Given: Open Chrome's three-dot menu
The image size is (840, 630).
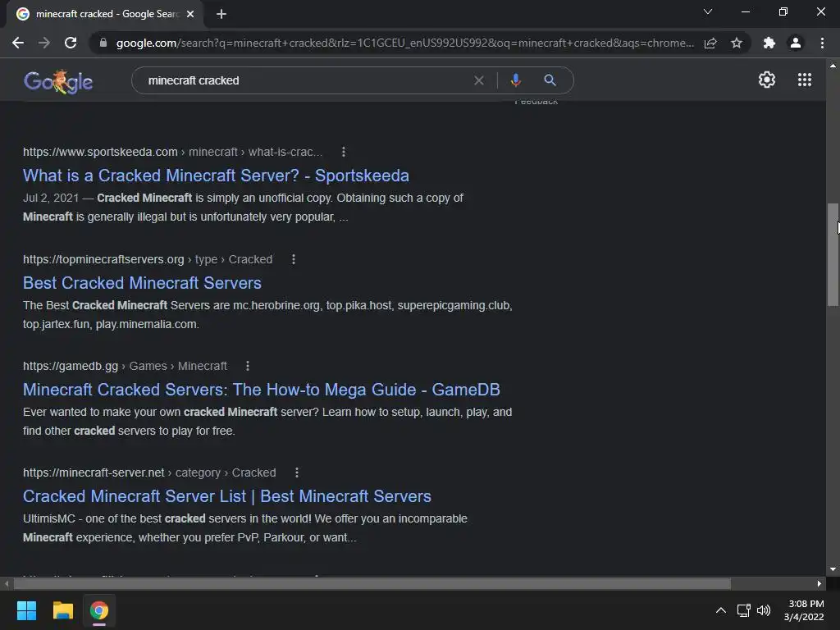Looking at the screenshot, I should coord(822,43).
